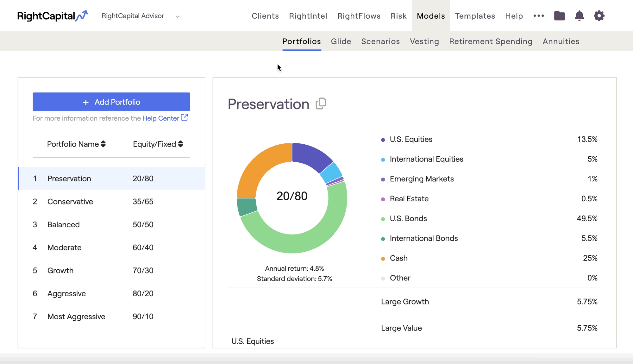This screenshot has width=633, height=364.
Task: Switch to the Glide tab
Action: (341, 41)
